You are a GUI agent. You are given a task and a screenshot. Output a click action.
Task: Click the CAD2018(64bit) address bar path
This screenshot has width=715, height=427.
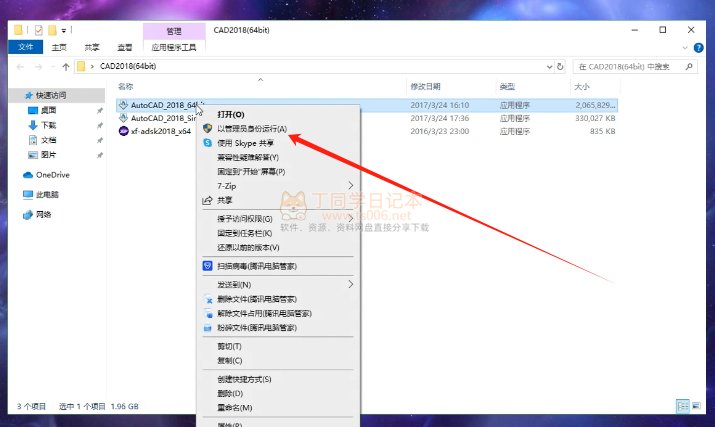click(x=128, y=67)
